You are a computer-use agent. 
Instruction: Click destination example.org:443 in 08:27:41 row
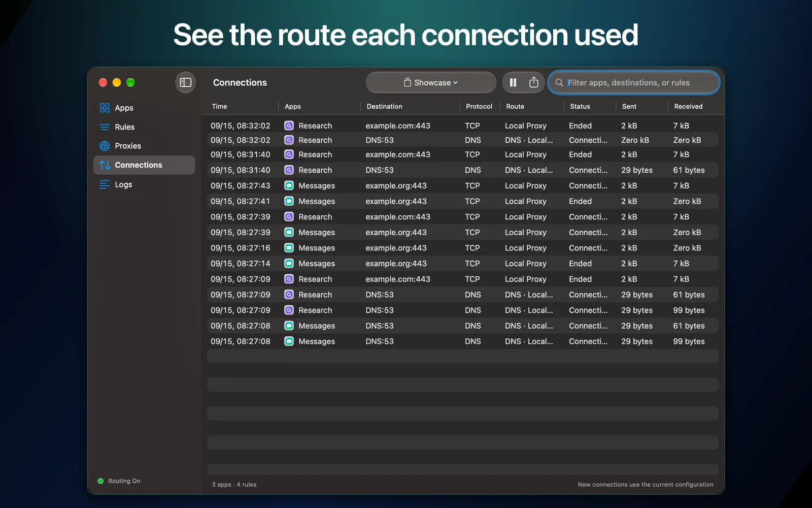tap(396, 201)
